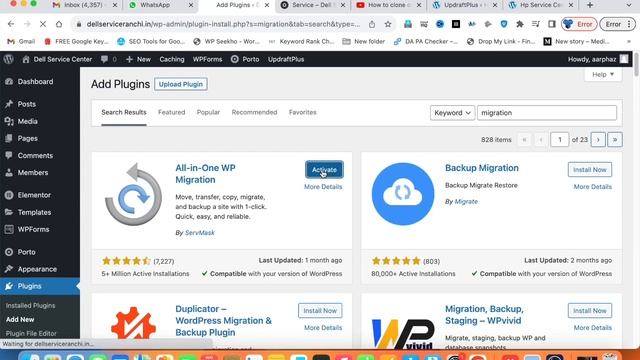Activate All-in-One WP Migration plugin

[324, 169]
